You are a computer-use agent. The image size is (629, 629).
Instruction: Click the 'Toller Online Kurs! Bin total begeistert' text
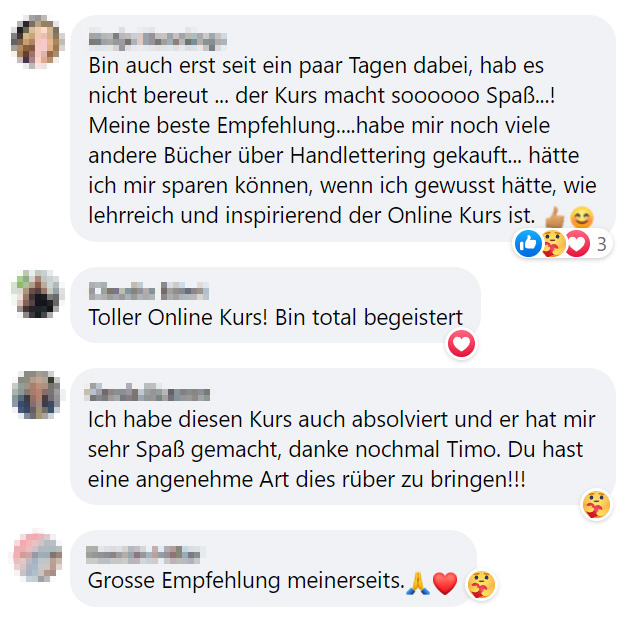(x=276, y=318)
